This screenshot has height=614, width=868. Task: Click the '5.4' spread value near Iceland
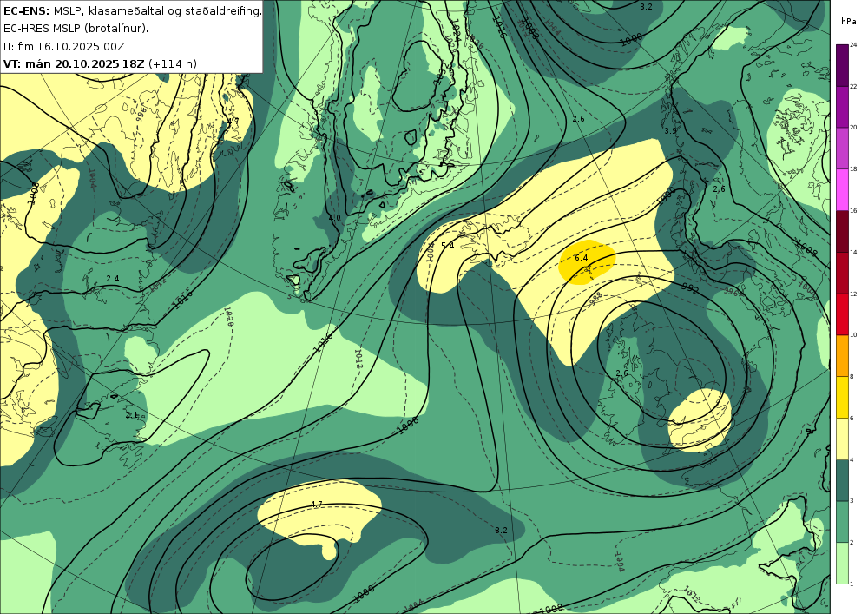click(447, 245)
